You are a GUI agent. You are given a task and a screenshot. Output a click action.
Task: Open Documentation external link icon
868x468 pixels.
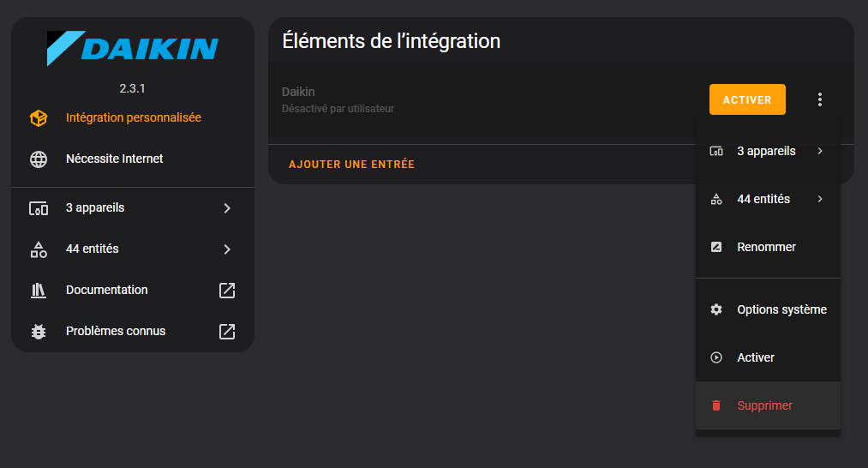pyautogui.click(x=227, y=291)
